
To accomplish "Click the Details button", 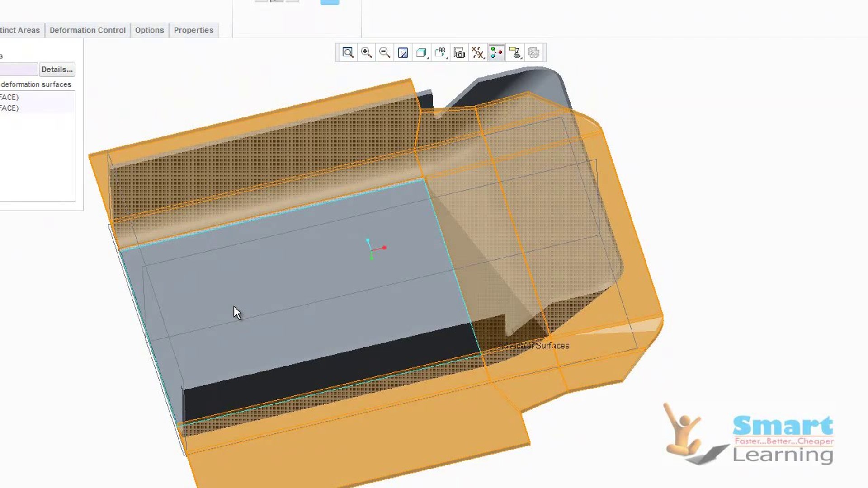I will [57, 69].
